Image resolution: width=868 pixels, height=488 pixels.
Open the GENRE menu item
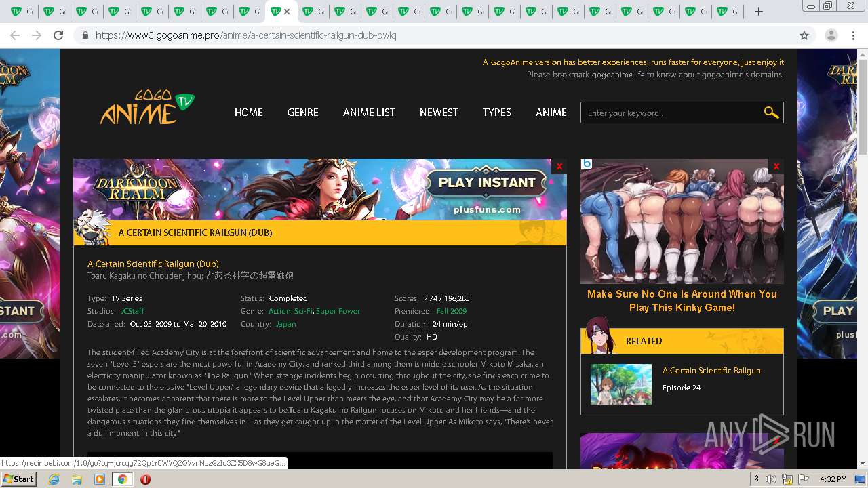(x=303, y=113)
